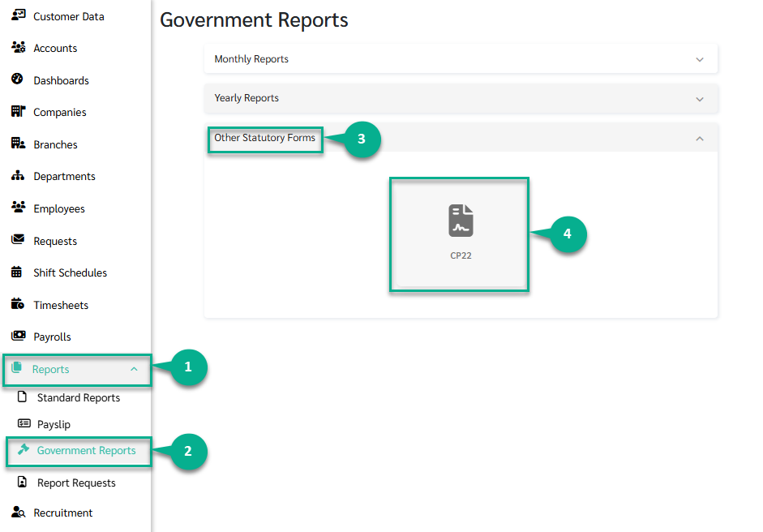The width and height of the screenshot is (763, 532).
Task: Click the Government Reports page title
Action: click(x=254, y=20)
